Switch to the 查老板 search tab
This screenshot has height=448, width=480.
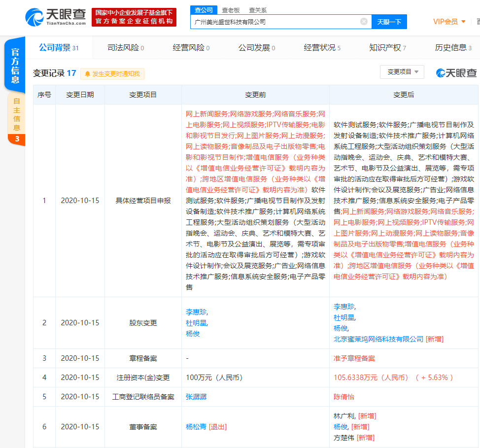(231, 10)
